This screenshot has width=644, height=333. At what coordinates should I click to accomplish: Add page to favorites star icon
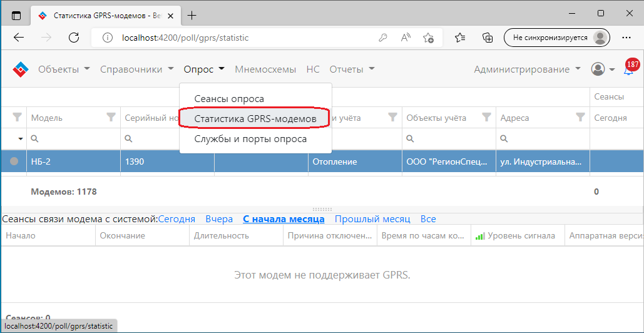click(429, 38)
